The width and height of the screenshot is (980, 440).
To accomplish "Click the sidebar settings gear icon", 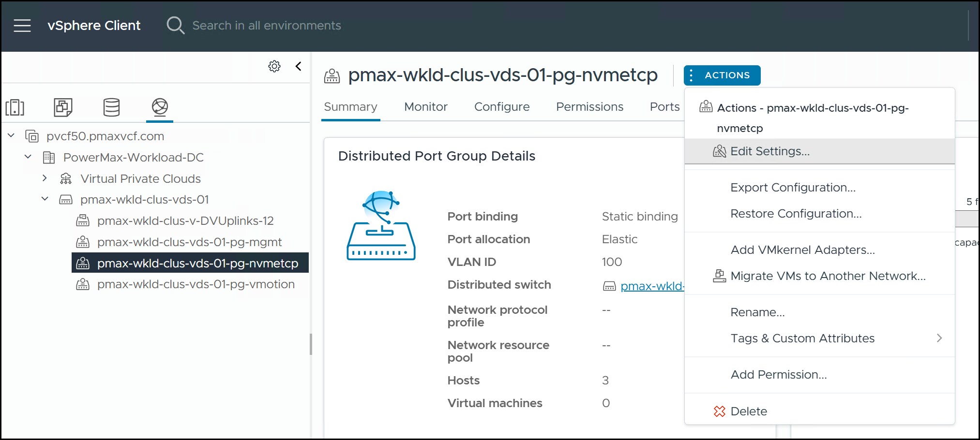I will click(274, 66).
